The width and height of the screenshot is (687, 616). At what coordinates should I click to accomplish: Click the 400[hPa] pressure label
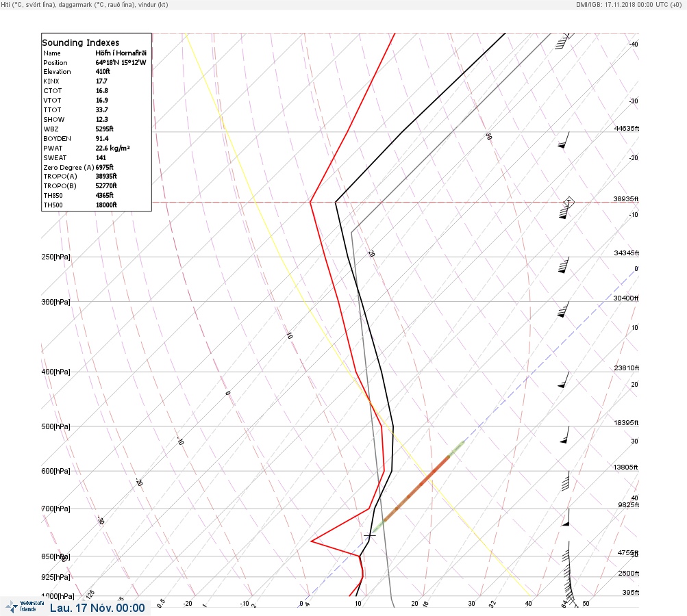[55, 372]
